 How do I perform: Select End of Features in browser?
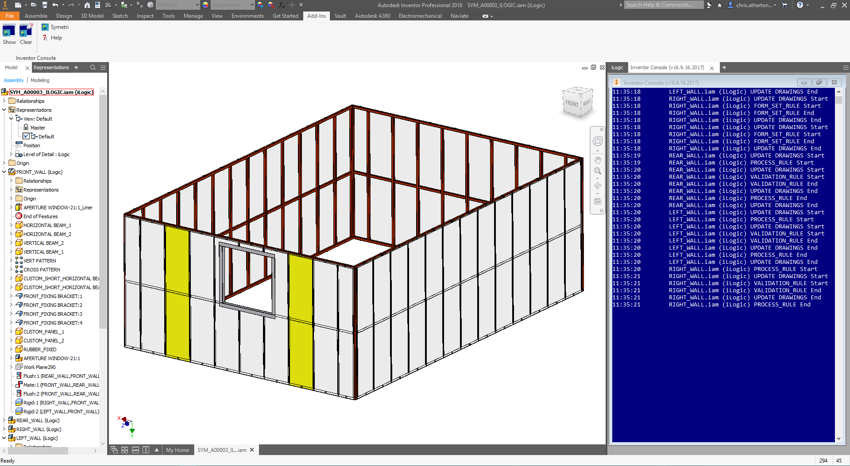click(40, 216)
